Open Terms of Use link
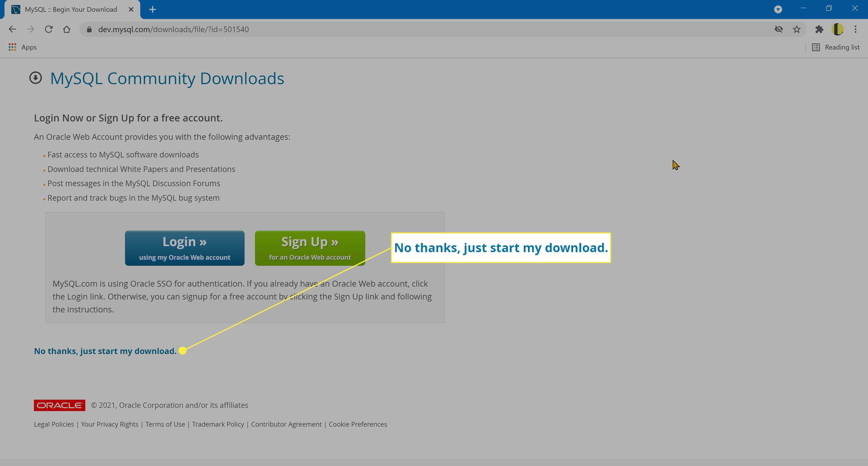This screenshot has width=868, height=466. tap(165, 424)
